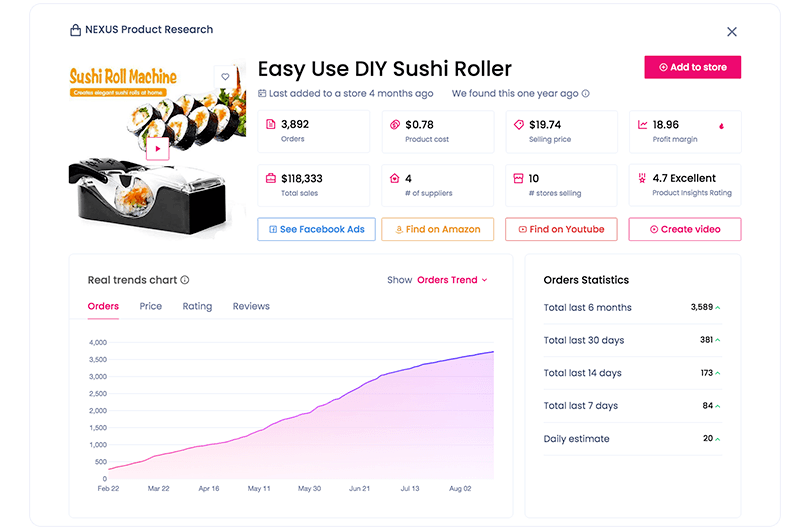Click the Add to store button
This screenshot has height=529, width=800.
tap(692, 67)
